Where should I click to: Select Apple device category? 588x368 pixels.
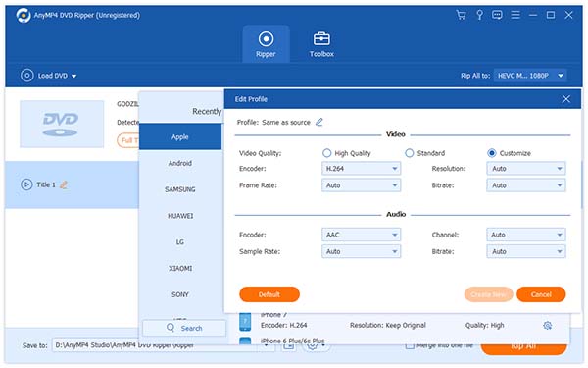point(180,137)
